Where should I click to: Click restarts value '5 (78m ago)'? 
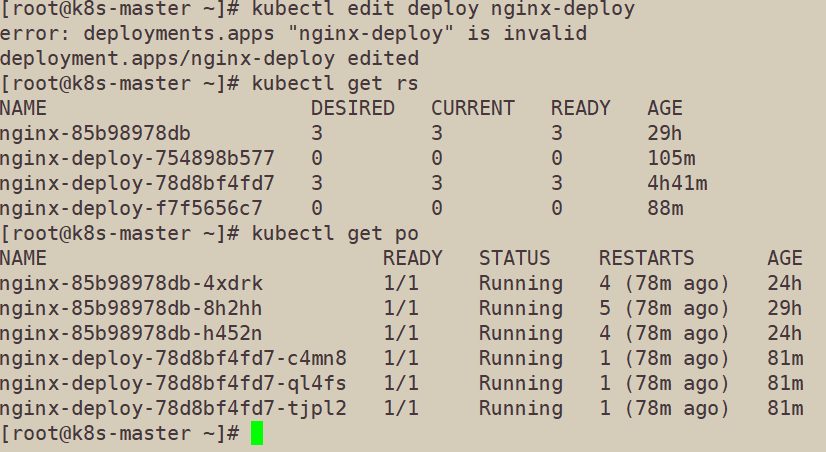[664, 309]
